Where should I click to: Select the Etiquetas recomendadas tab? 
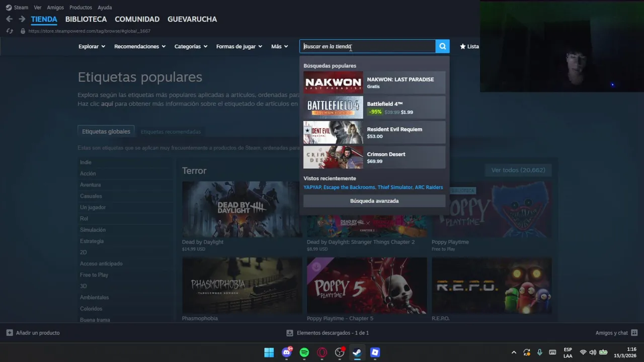click(171, 132)
